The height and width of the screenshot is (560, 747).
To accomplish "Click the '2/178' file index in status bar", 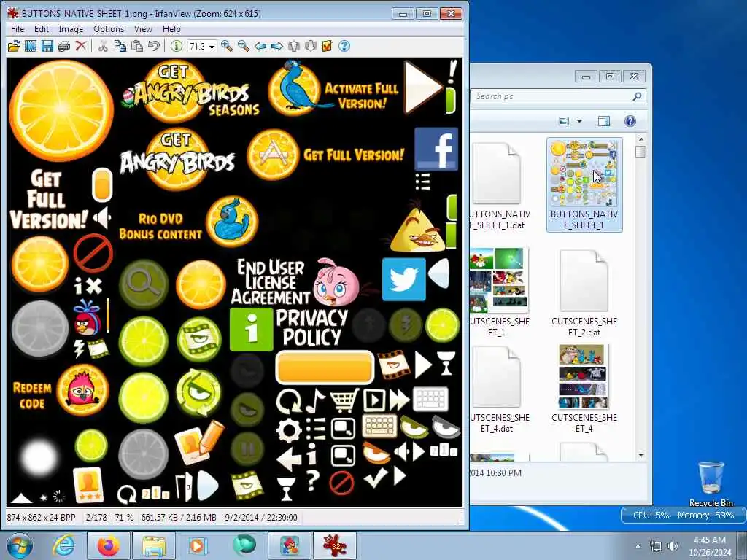I will click(x=96, y=518).
